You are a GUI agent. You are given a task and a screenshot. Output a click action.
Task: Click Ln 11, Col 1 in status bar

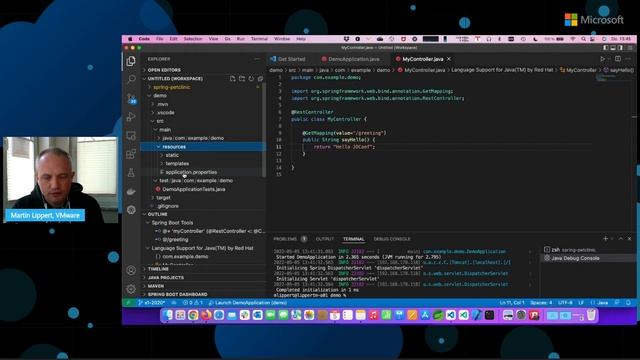click(512, 302)
